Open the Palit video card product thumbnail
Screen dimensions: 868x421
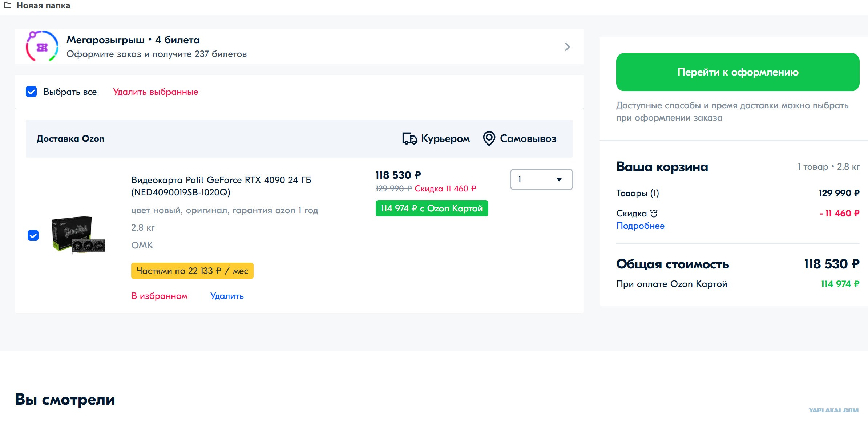coord(78,235)
